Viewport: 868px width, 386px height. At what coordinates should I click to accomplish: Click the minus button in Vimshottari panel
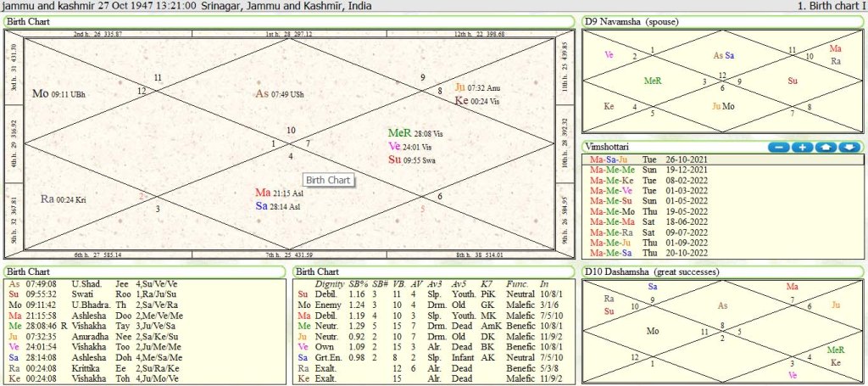point(779,147)
